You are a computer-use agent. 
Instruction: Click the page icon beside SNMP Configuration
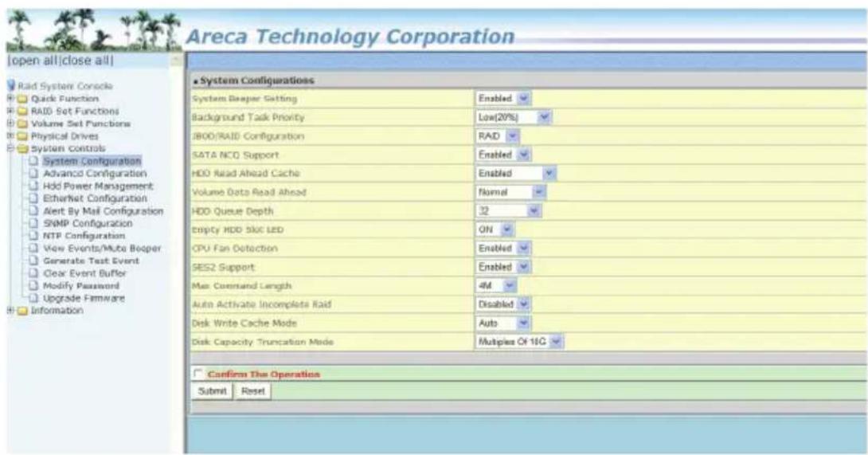coord(34,223)
